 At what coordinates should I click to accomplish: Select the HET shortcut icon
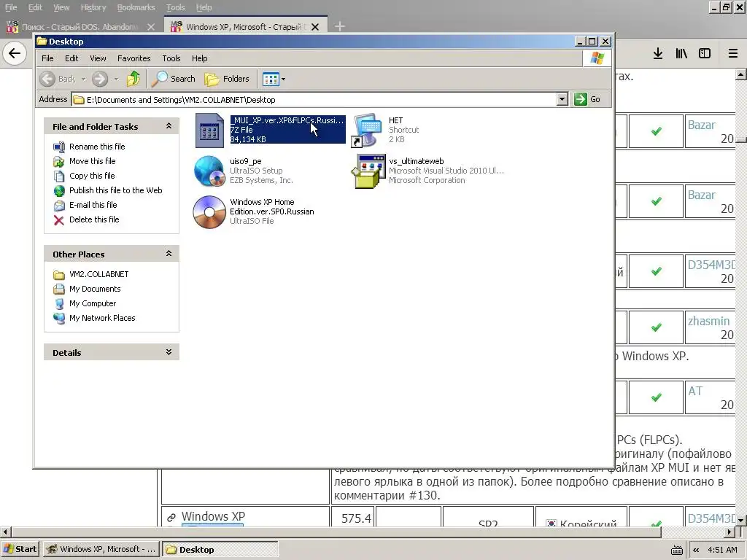coord(368,130)
